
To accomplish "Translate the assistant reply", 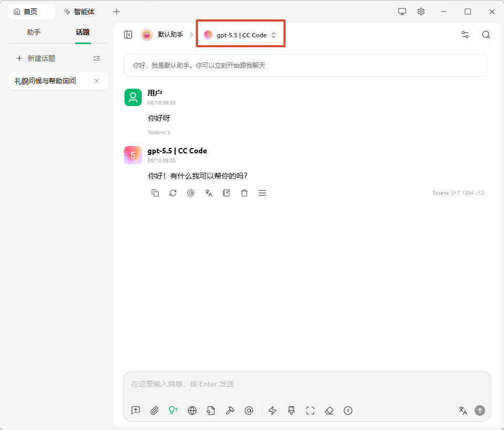I will point(208,193).
